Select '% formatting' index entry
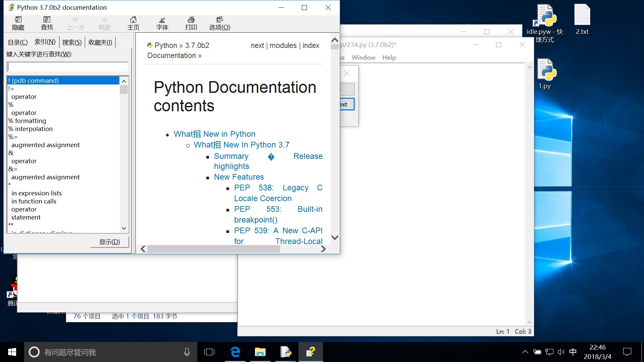Viewport: 644px width, 362px height. pyautogui.click(x=27, y=121)
